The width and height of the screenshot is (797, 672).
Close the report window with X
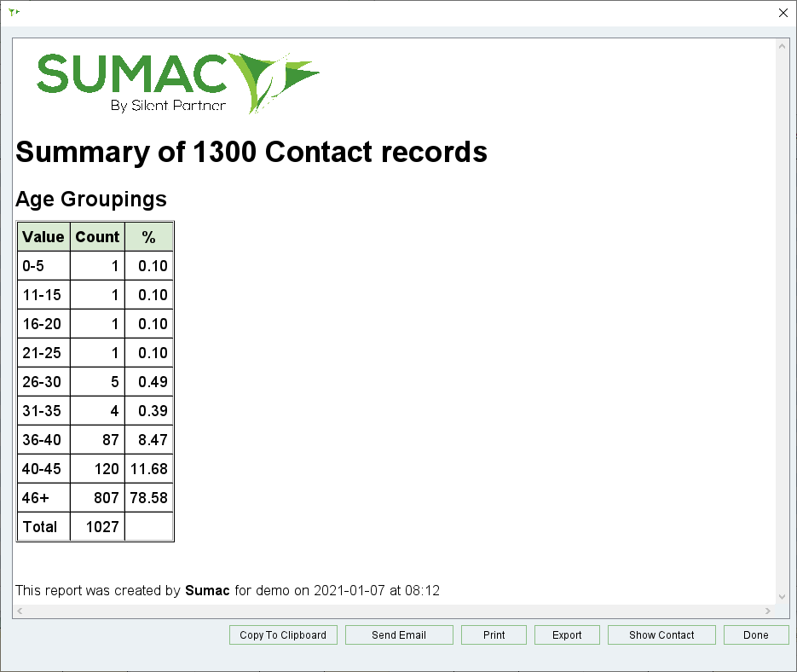[x=783, y=13]
